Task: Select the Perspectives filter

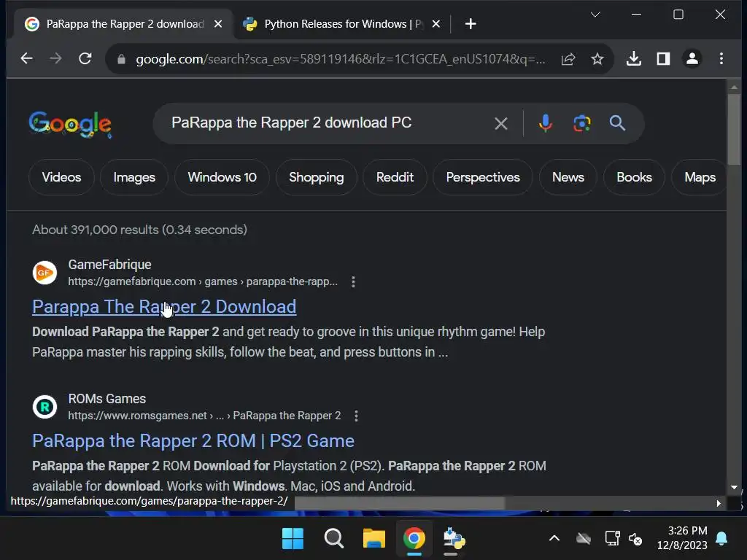Action: (483, 177)
